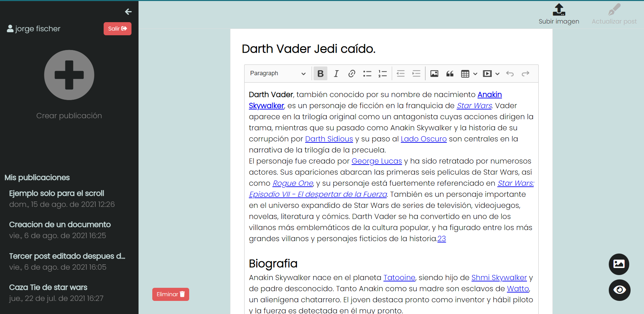644x314 pixels.
Task: Increase indent in the editor toolbar
Action: coord(416,74)
